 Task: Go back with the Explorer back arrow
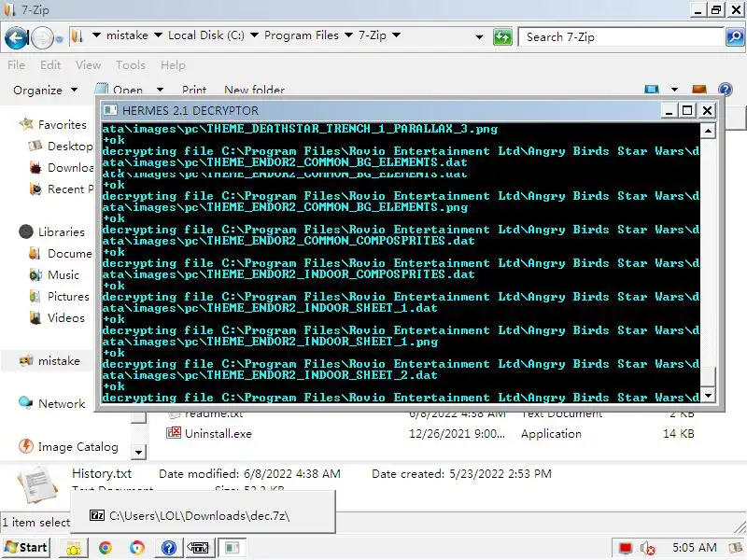coord(16,37)
